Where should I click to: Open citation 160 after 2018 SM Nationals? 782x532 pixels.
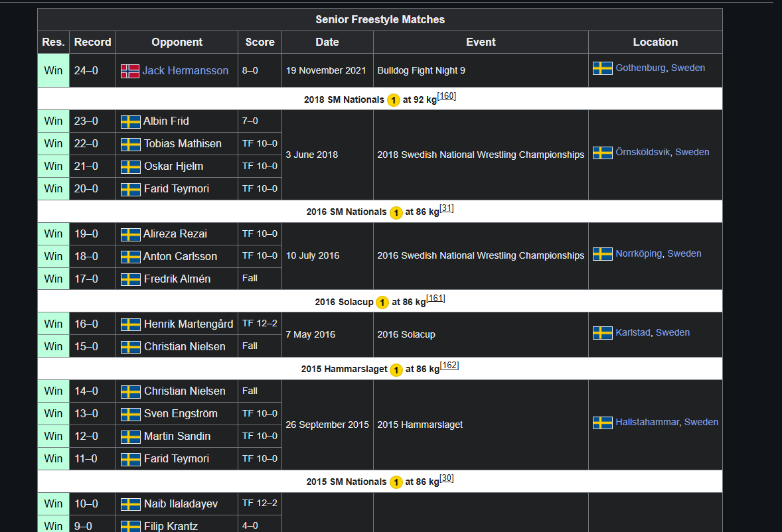[446, 96]
